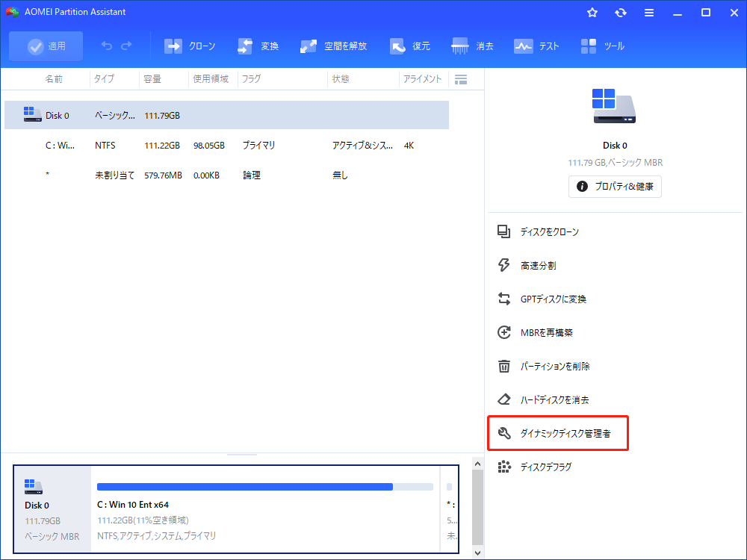Click the プロパティ&健康 button
Image resolution: width=747 pixels, height=560 pixels.
coord(615,186)
